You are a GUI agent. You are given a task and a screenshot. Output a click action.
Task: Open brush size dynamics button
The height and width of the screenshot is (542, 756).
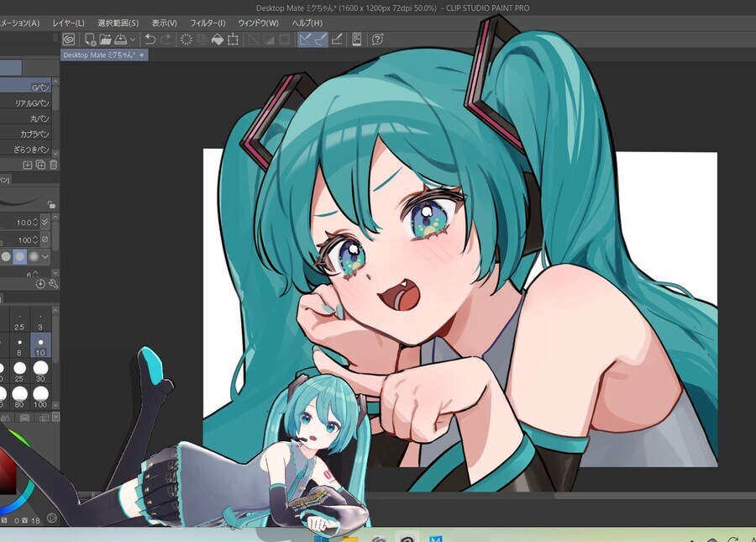(x=45, y=222)
